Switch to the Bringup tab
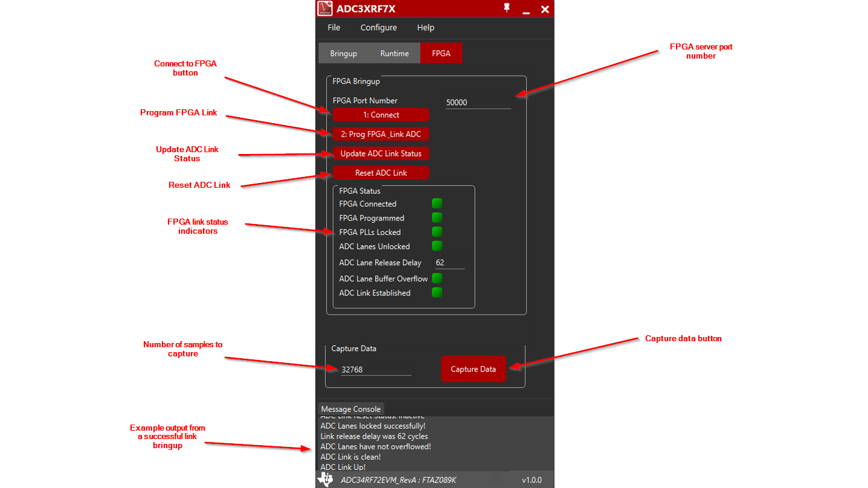Screen dimensions: 868x488 (x=343, y=54)
